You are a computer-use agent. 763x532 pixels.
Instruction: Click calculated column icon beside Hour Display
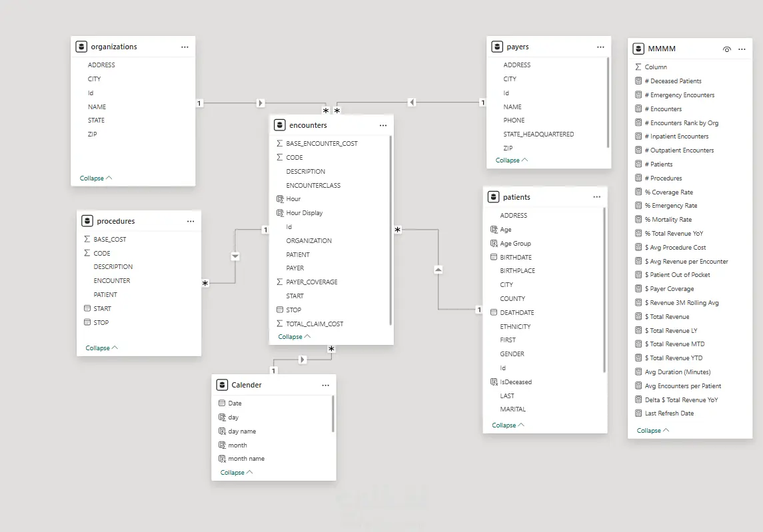[280, 213]
